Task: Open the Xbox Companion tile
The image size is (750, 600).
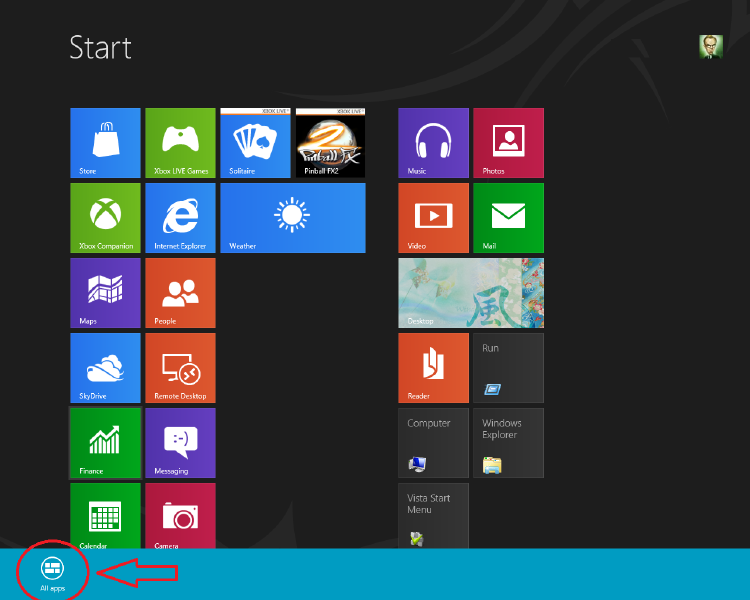Action: [105, 218]
